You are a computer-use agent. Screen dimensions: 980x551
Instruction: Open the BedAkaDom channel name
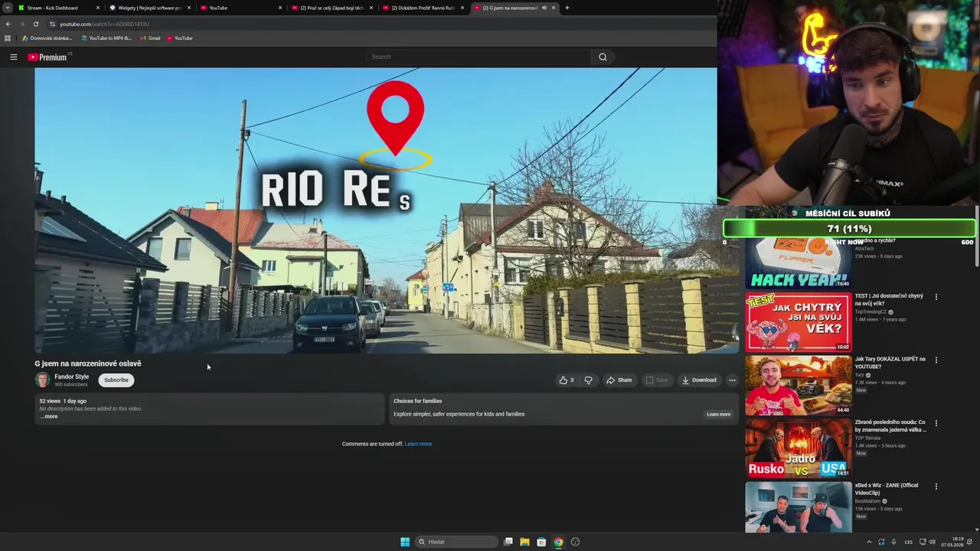point(869,501)
